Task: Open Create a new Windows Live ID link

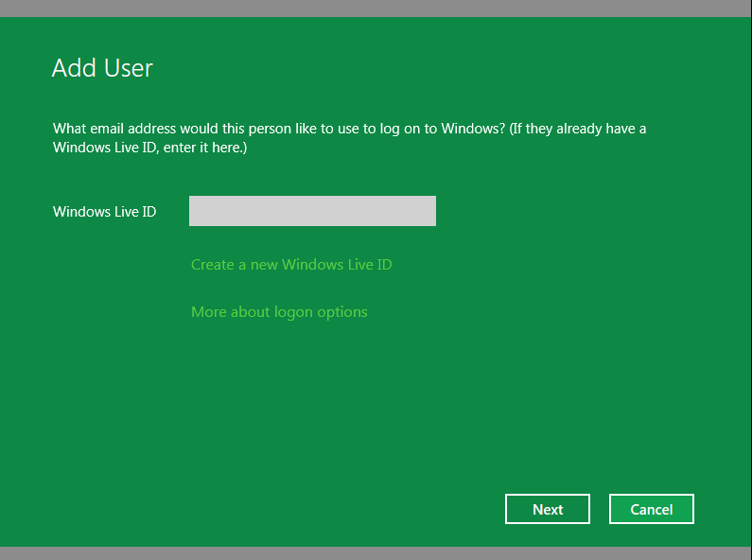Action: pyautogui.click(x=291, y=265)
